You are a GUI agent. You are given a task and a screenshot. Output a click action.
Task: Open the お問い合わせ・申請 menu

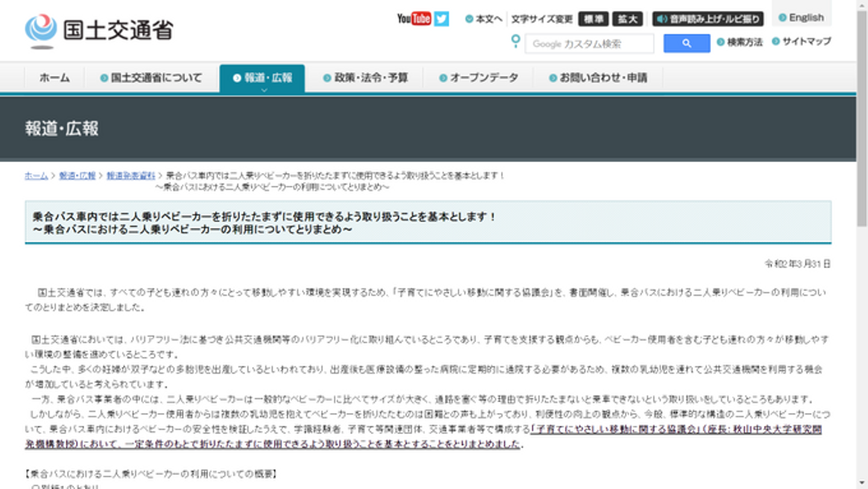pyautogui.click(x=598, y=78)
